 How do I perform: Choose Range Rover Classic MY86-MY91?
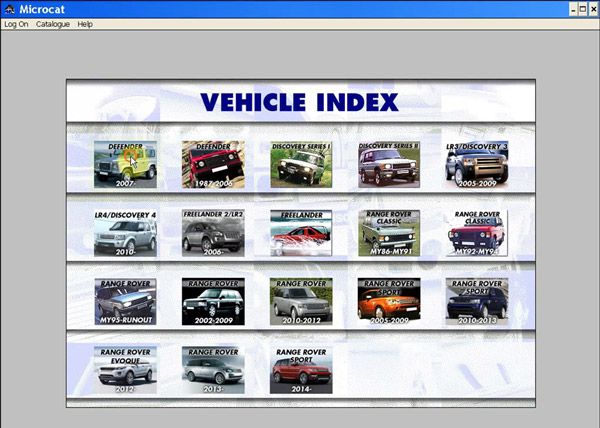pyautogui.click(x=389, y=233)
